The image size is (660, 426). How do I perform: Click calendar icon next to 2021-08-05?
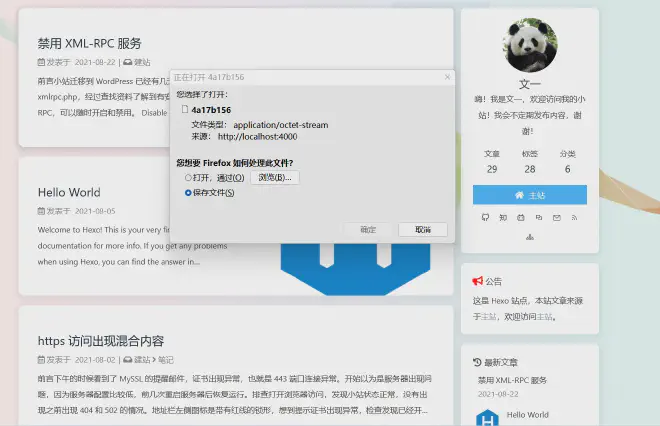(x=41, y=211)
